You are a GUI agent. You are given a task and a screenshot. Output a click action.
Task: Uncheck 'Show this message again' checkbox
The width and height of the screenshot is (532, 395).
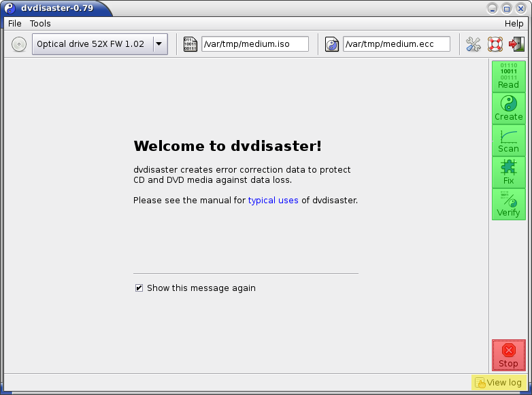click(139, 288)
